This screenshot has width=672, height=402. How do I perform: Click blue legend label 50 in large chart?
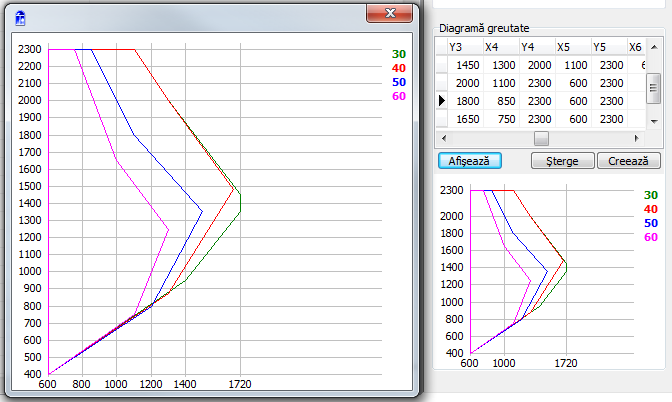tap(399, 82)
